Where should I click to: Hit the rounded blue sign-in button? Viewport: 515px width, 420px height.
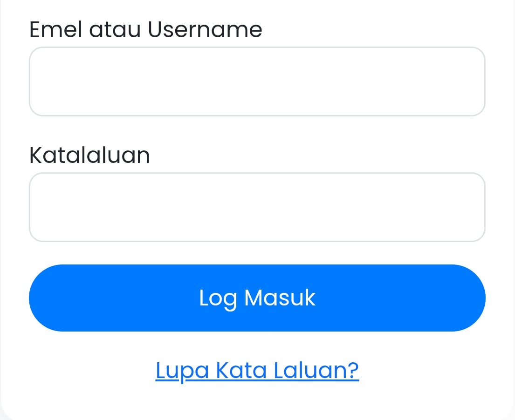click(x=257, y=298)
